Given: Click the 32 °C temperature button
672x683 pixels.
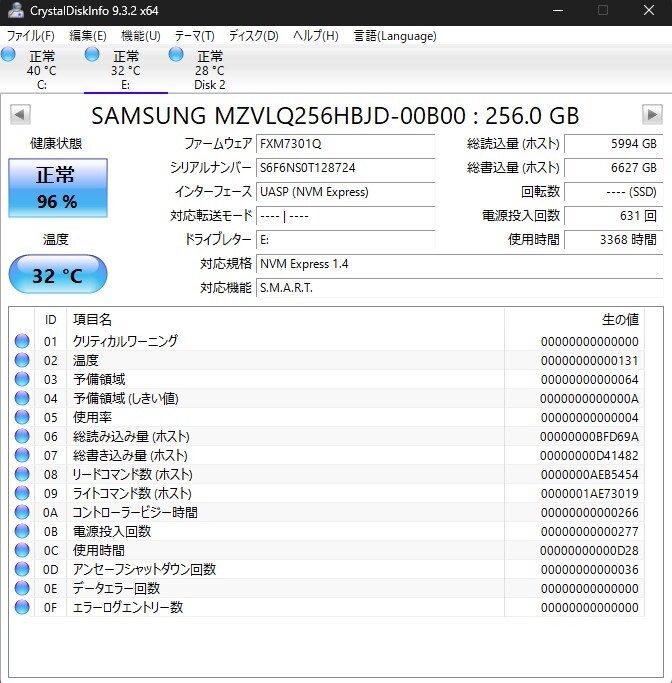Looking at the screenshot, I should pos(58,274).
